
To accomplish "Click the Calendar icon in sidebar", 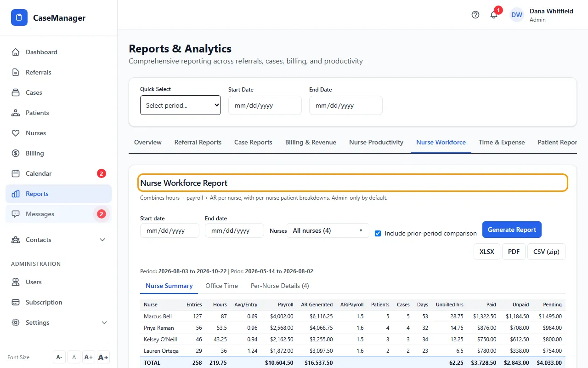I will pos(16,173).
